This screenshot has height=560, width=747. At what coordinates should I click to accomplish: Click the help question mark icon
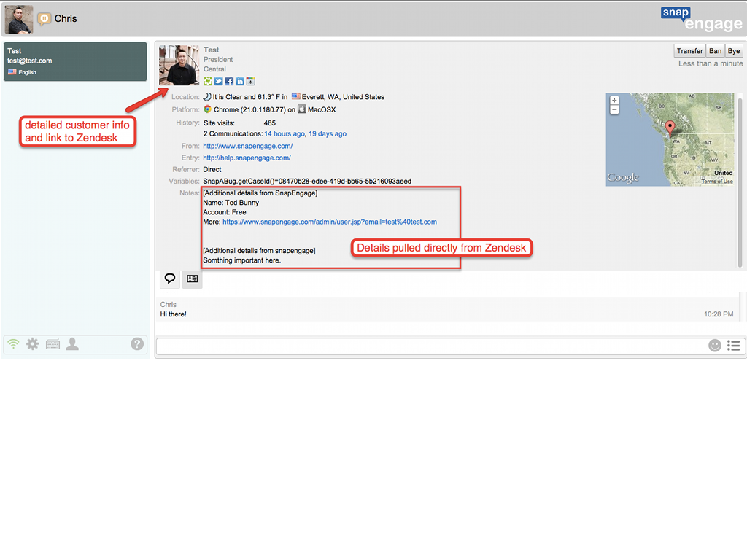point(137,344)
